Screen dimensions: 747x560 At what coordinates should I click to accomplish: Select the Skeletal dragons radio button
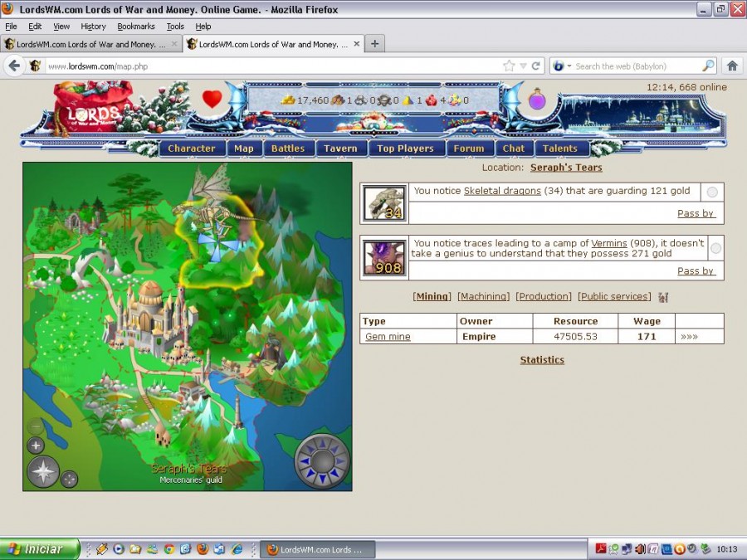pyautogui.click(x=712, y=192)
